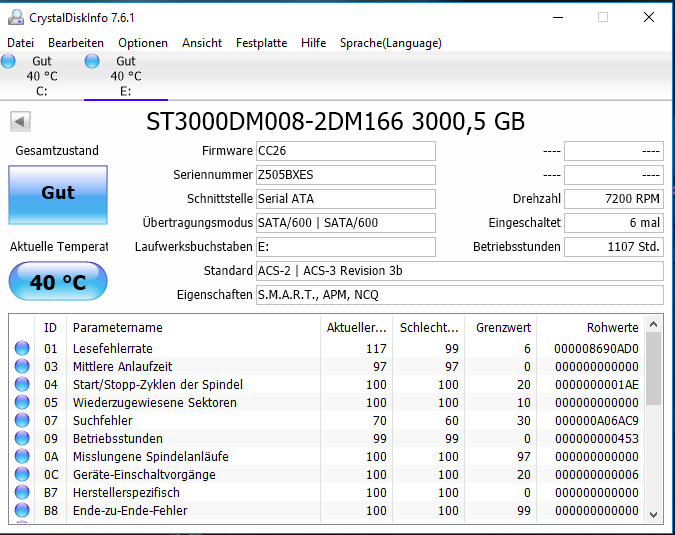
Task: Click the Übertragungsmodus field
Action: pos(346,223)
